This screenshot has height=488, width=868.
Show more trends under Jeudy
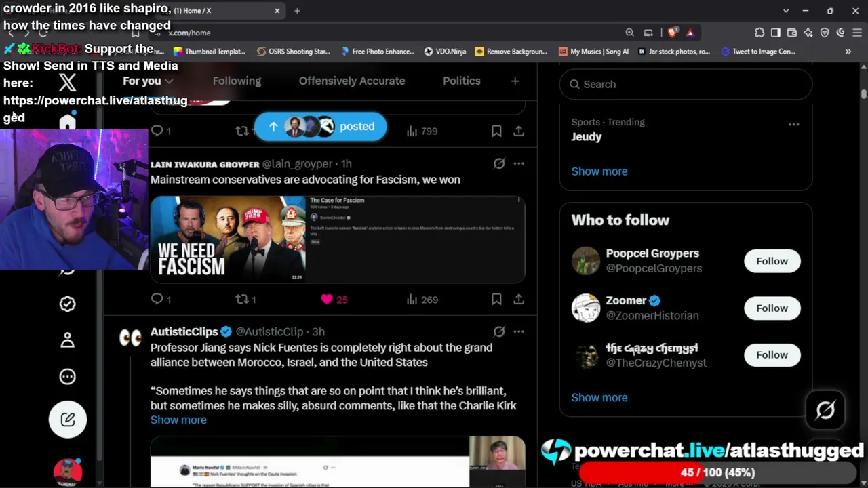pyautogui.click(x=599, y=171)
